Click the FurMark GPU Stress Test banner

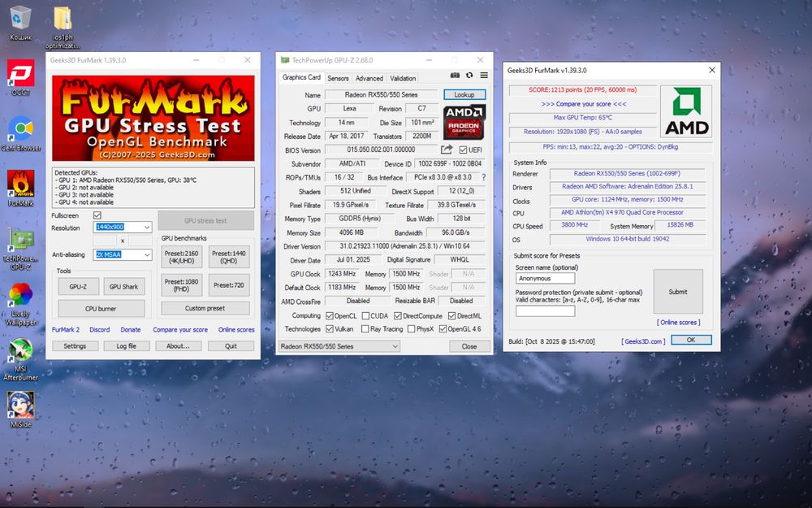click(x=153, y=118)
